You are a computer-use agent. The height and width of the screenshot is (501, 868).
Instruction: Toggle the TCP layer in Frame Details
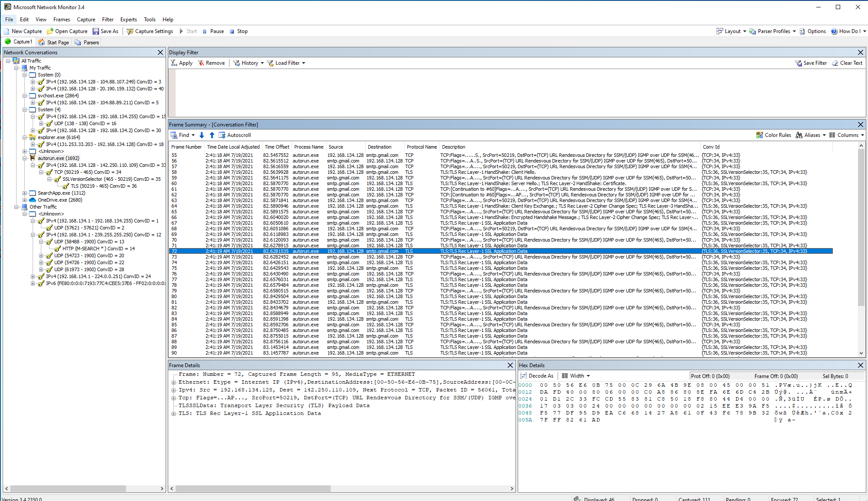[173, 398]
